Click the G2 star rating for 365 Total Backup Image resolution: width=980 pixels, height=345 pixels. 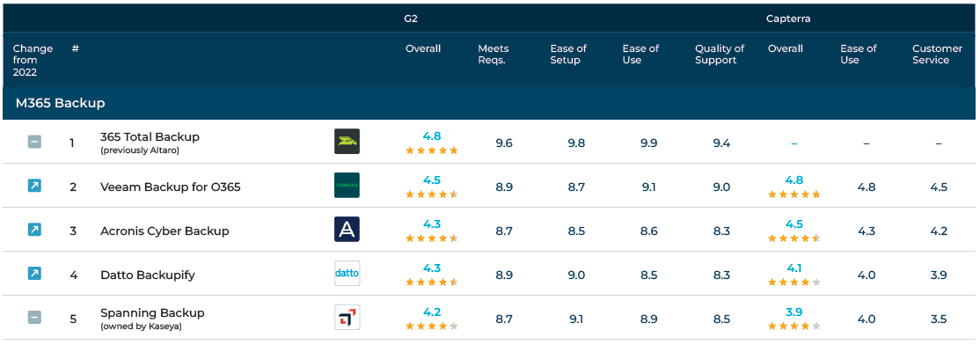tap(432, 150)
